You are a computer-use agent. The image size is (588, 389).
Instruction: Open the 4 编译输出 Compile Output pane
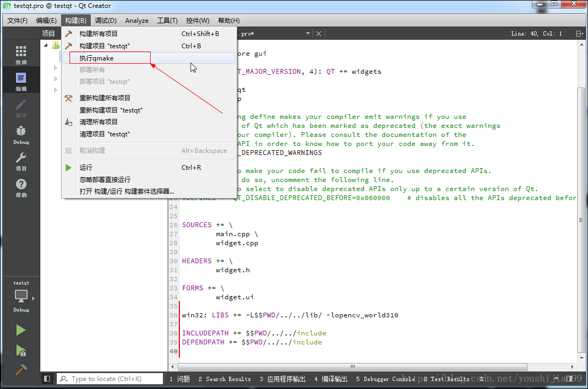tap(331, 379)
